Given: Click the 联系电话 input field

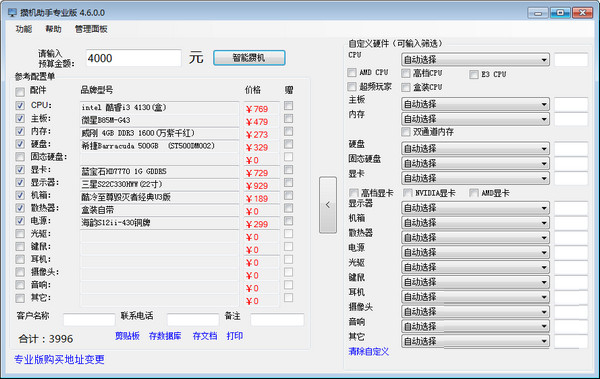Looking at the screenshot, I should pos(193,319).
